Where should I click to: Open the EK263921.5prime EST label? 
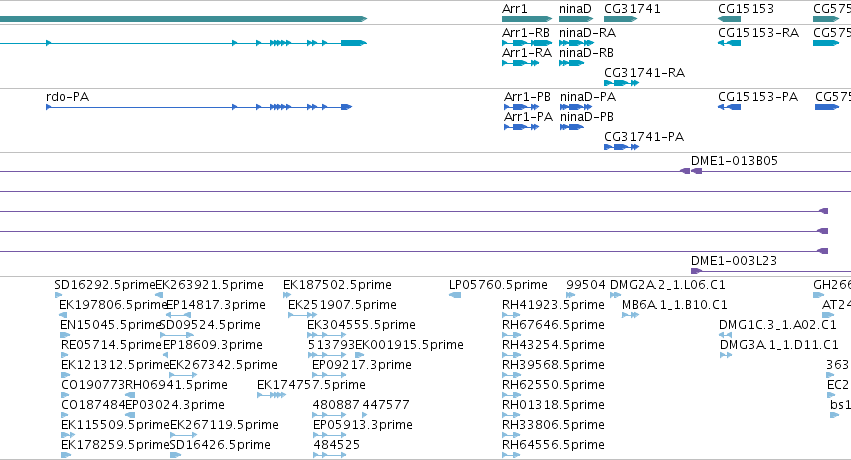coord(209,285)
